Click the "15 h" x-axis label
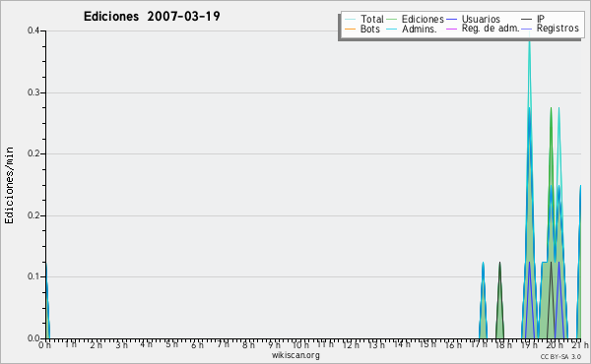Screen dimensions: 591x364 click(x=427, y=344)
